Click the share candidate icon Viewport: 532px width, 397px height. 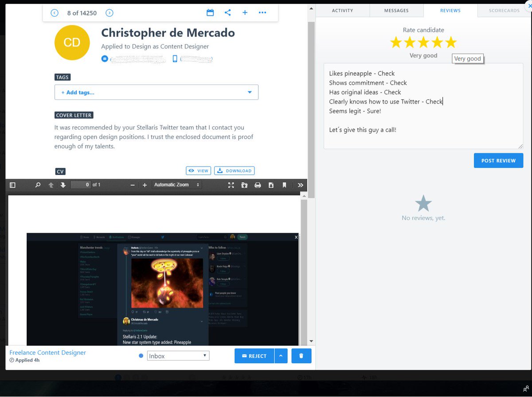tap(227, 13)
